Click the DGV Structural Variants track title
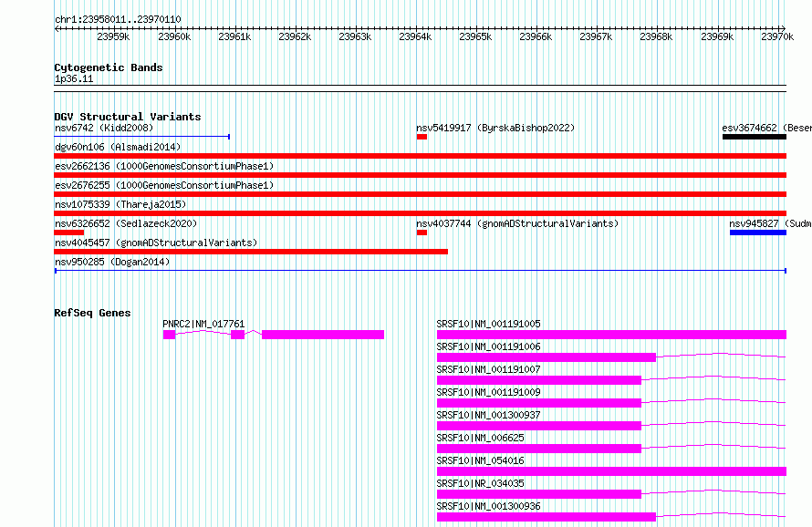The image size is (812, 527). 128,117
